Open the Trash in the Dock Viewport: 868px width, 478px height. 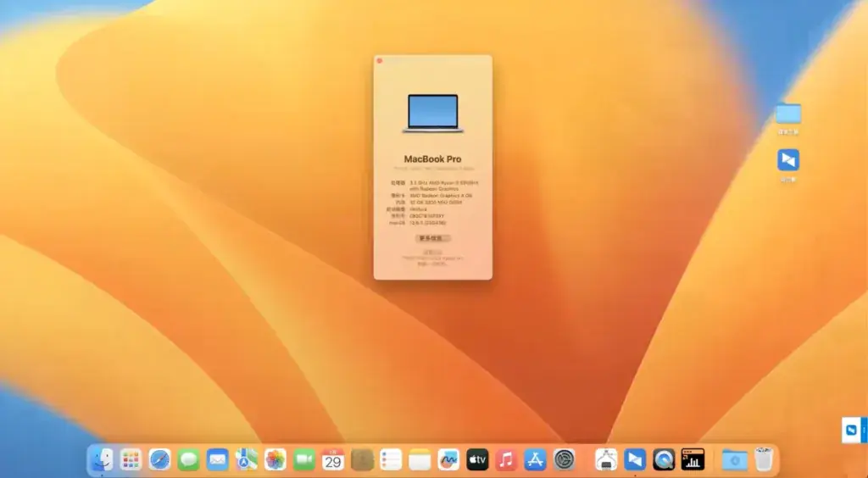tap(764, 459)
